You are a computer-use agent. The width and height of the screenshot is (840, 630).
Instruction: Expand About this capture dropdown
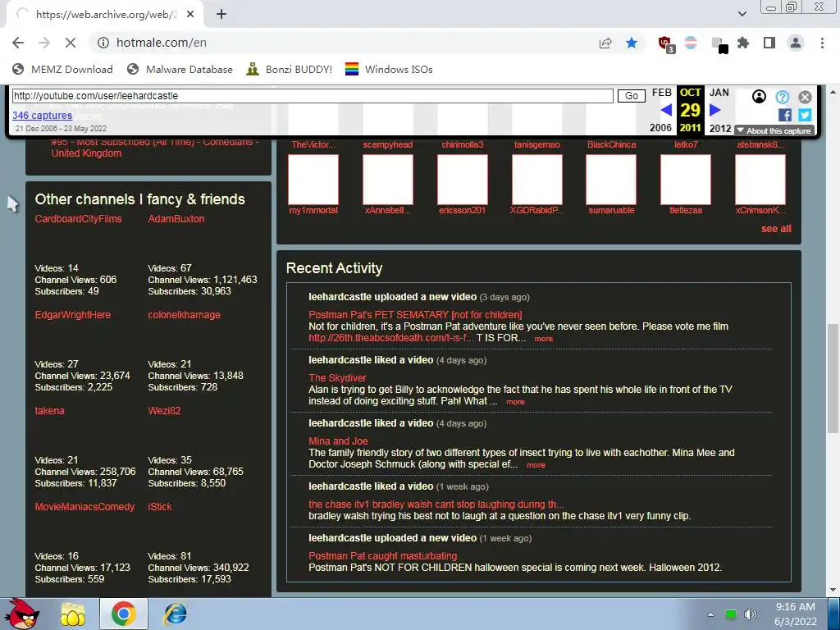774,130
